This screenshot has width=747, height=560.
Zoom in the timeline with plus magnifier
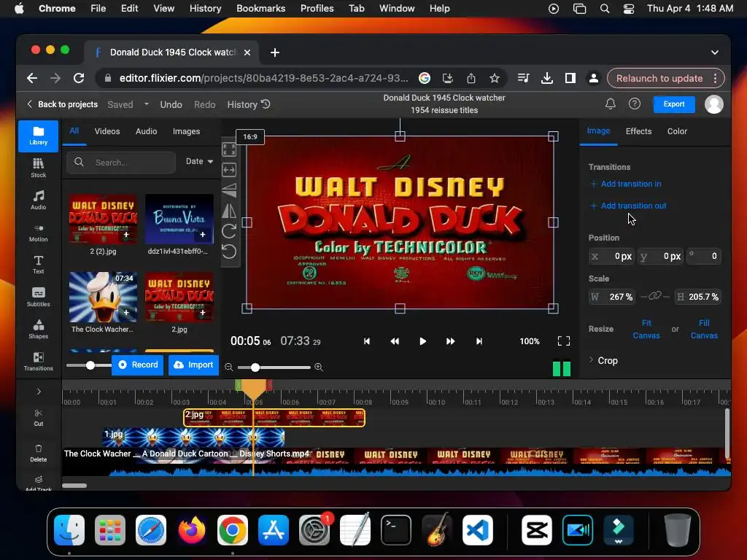point(319,367)
